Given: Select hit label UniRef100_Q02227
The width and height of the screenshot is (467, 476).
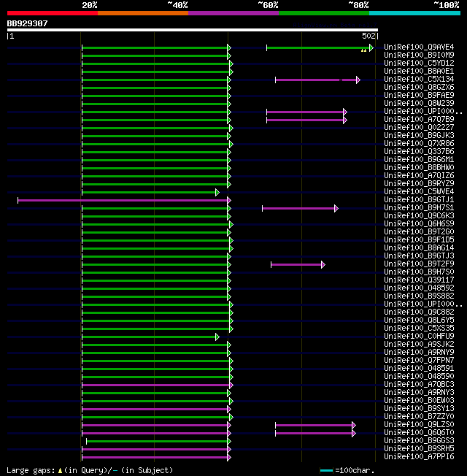Looking at the screenshot, I should click(x=419, y=127).
